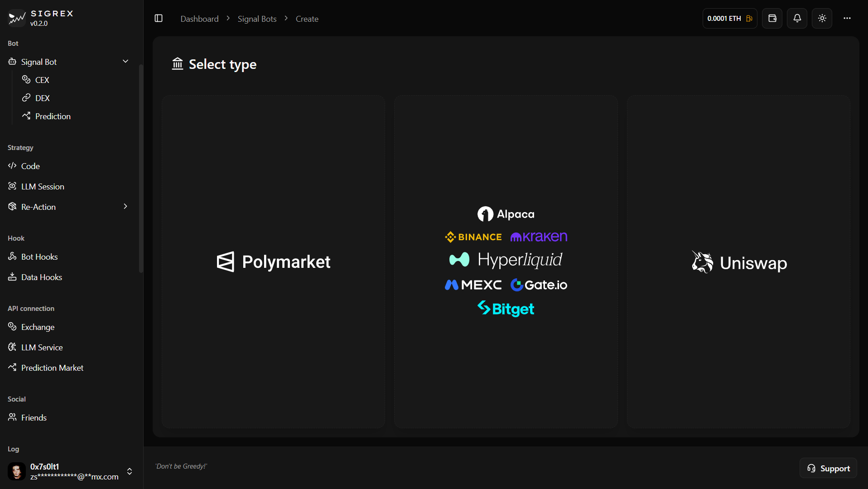Open the three-dot more menu
This screenshot has height=489, width=868.
point(847,19)
